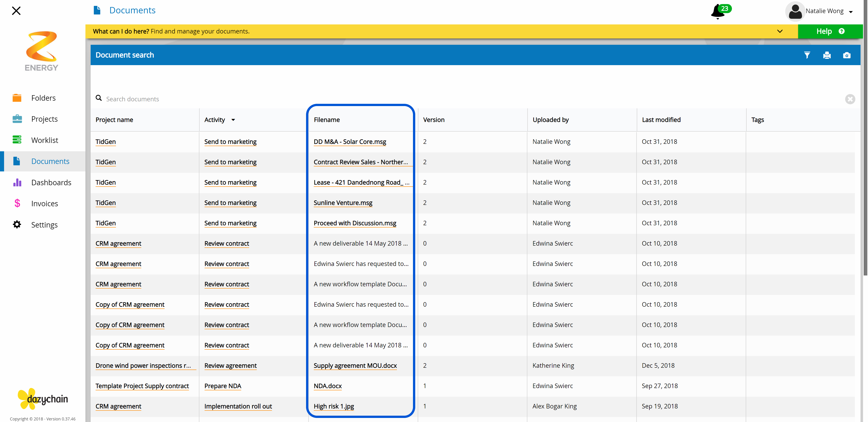
Task: Click the Sep 27, 2018 date cell
Action: click(x=659, y=386)
